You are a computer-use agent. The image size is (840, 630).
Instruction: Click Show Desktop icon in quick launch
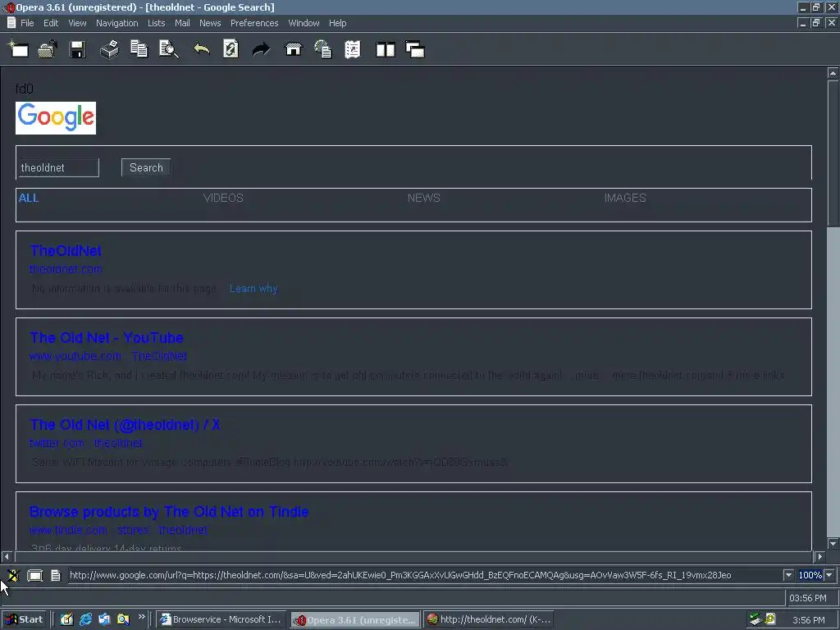(x=66, y=619)
